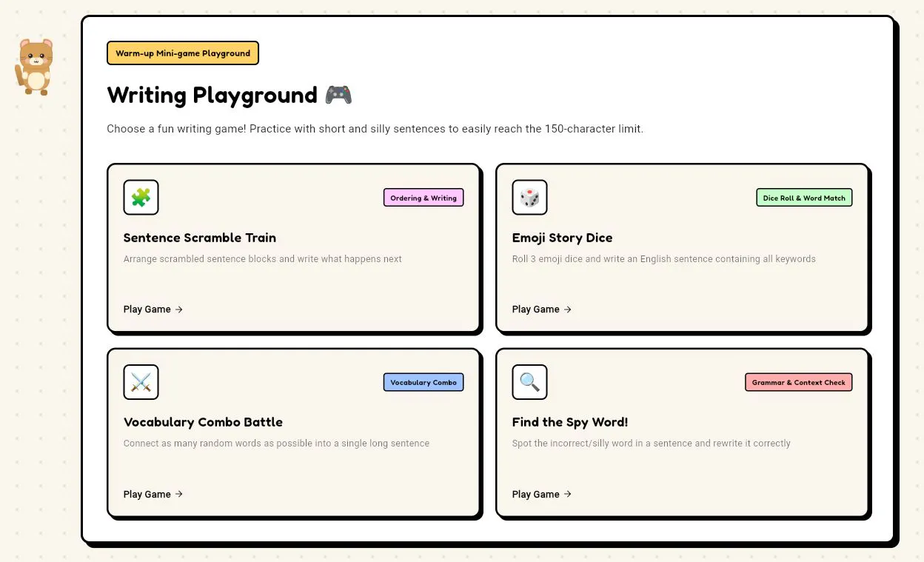The width and height of the screenshot is (924, 562).
Task: Click the green Dice Roll & Word Match tag
Action: (804, 198)
